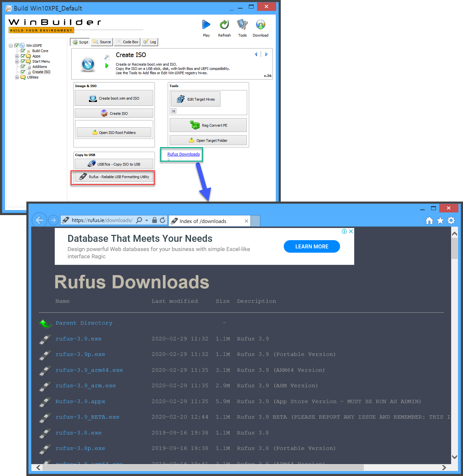This screenshot has height=476, width=463.
Task: Click the browser scroll down arrow
Action: (454, 457)
